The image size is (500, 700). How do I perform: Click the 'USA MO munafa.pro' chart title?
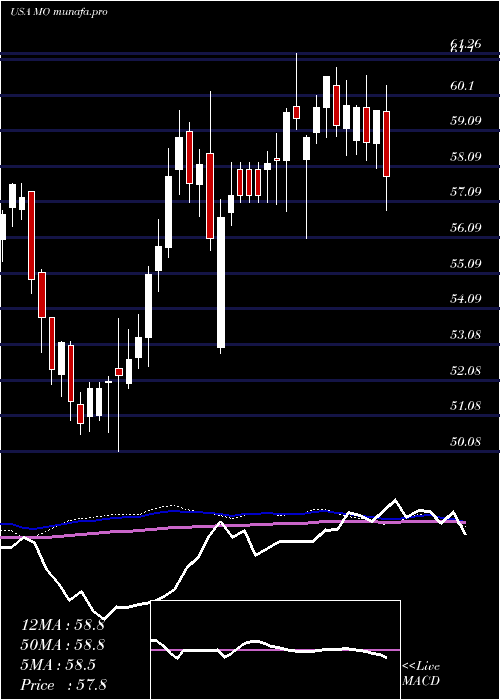click(x=59, y=12)
